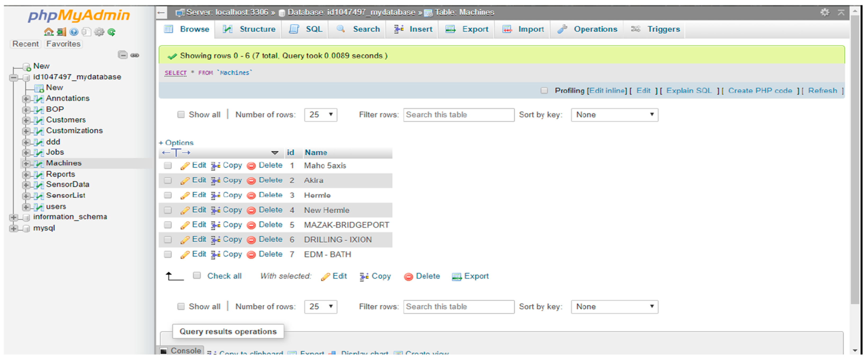The height and width of the screenshot is (360, 868).
Task: Open the top Sort by key dropdown
Action: pyautogui.click(x=614, y=115)
